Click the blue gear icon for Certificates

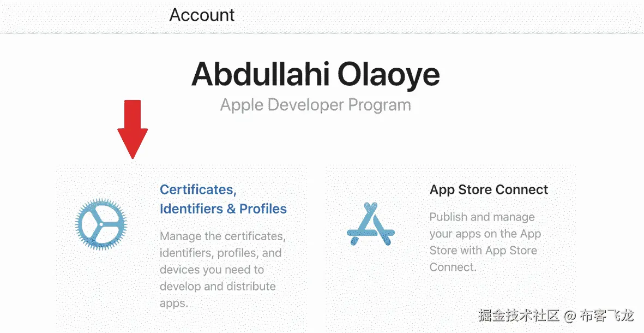click(x=101, y=224)
